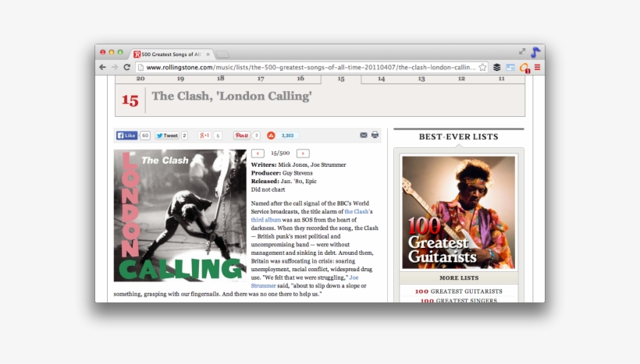Click the browser back arrow
Image resolution: width=640 pixels, height=364 pixels.
[x=102, y=68]
